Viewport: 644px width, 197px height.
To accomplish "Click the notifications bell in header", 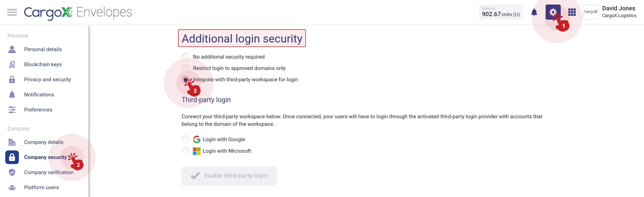I will point(534,12).
